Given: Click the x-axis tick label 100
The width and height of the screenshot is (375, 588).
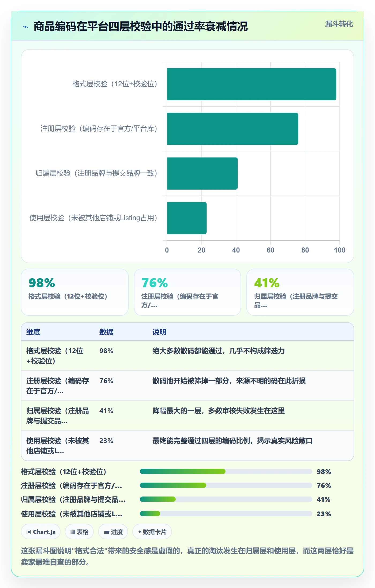Looking at the screenshot, I should [x=340, y=250].
